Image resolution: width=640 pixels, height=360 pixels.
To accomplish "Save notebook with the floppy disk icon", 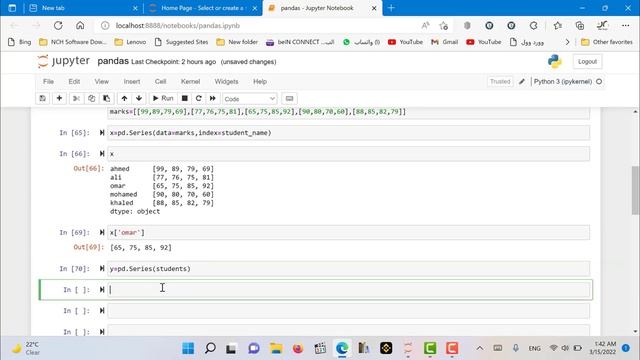I will click(42, 98).
